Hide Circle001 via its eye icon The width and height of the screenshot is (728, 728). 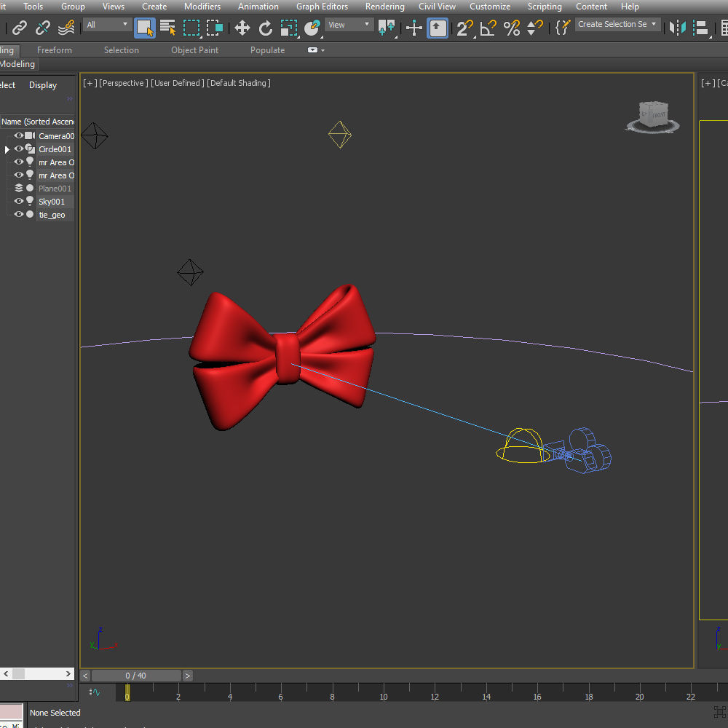pos(19,149)
